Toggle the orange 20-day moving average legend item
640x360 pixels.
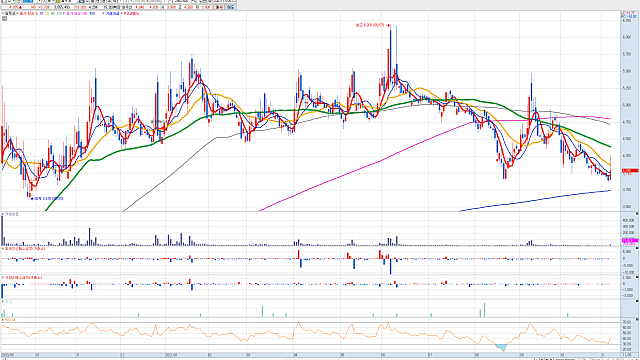47,13
